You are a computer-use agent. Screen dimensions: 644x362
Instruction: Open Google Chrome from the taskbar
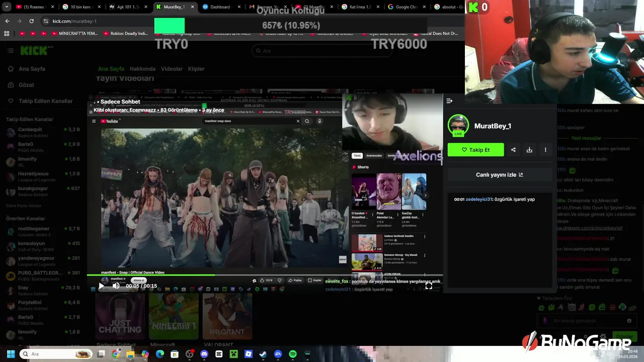pyautogui.click(x=116, y=354)
